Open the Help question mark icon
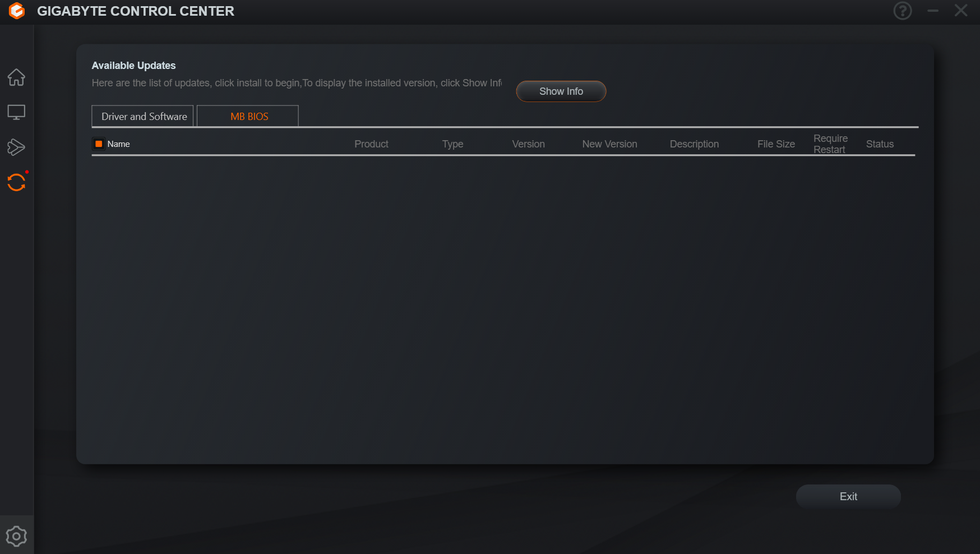The image size is (980, 554). click(903, 11)
